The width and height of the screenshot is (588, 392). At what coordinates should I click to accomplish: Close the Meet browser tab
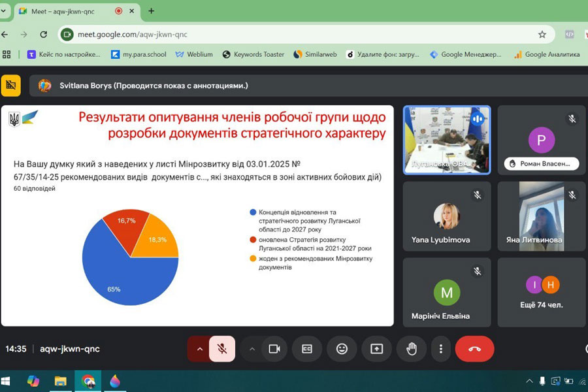click(x=131, y=11)
